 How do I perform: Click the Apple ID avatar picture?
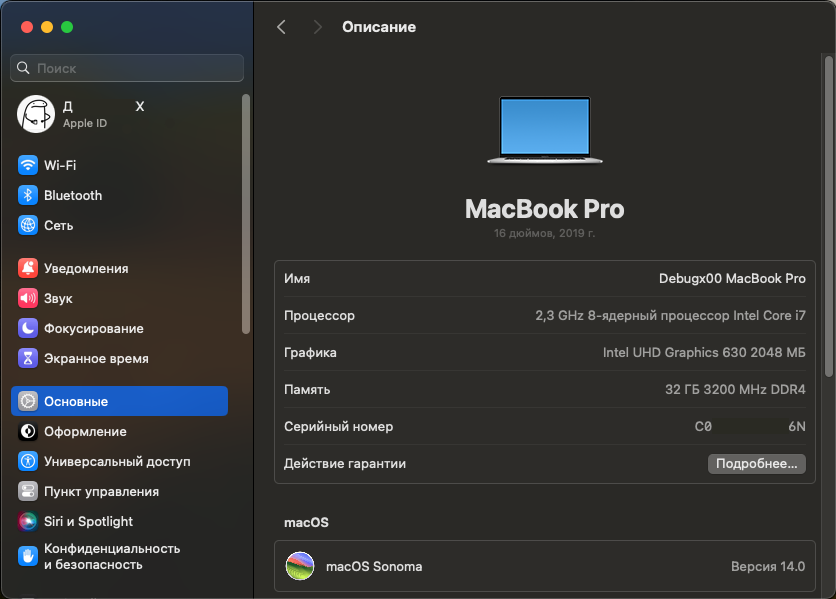coord(36,114)
